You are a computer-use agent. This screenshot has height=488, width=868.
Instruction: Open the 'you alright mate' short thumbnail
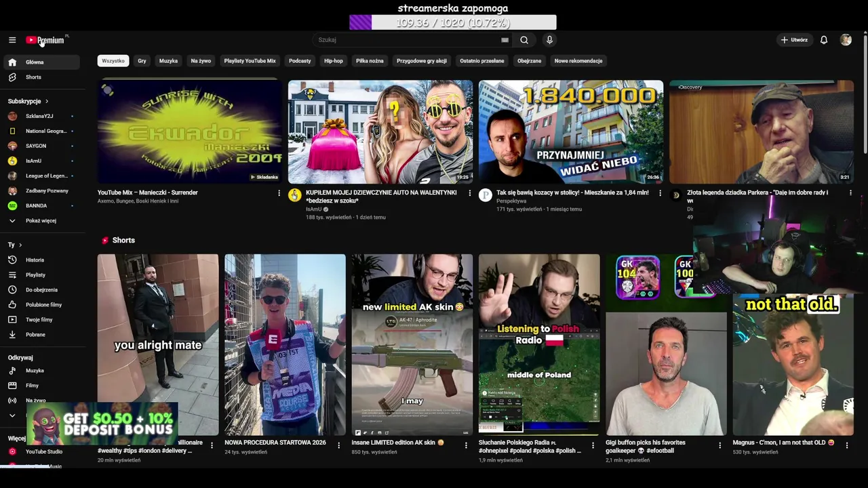click(x=158, y=344)
